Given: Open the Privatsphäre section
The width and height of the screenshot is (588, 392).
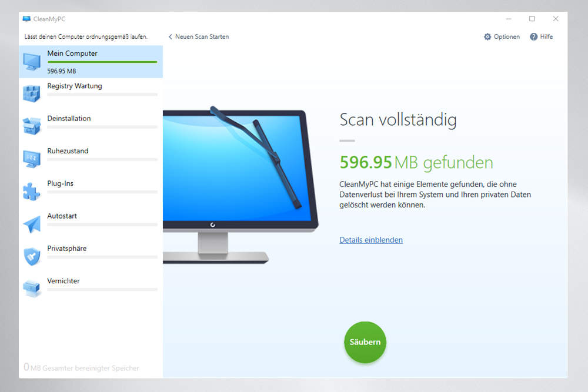Looking at the screenshot, I should point(91,257).
